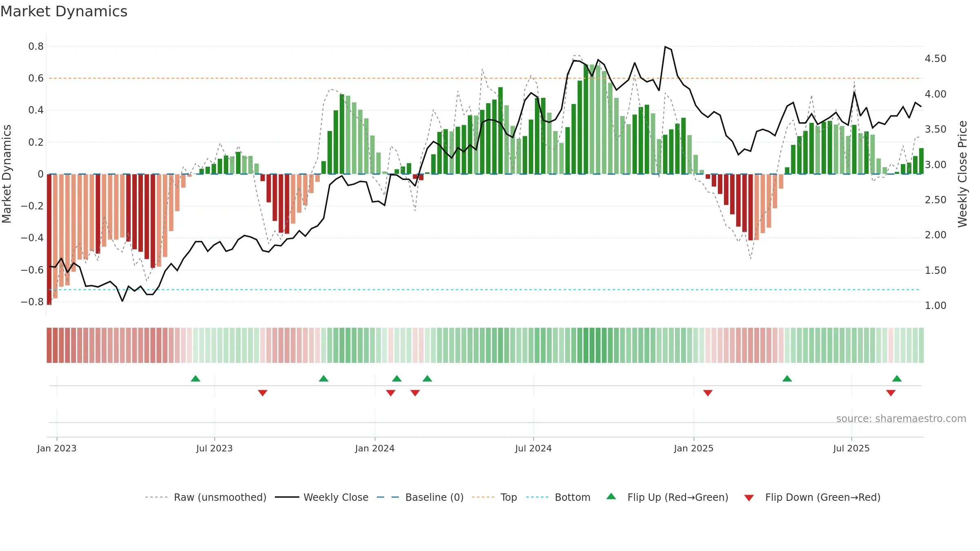980x551 pixels.
Task: Click the Jul 2024 x-axis label
Action: (x=533, y=448)
